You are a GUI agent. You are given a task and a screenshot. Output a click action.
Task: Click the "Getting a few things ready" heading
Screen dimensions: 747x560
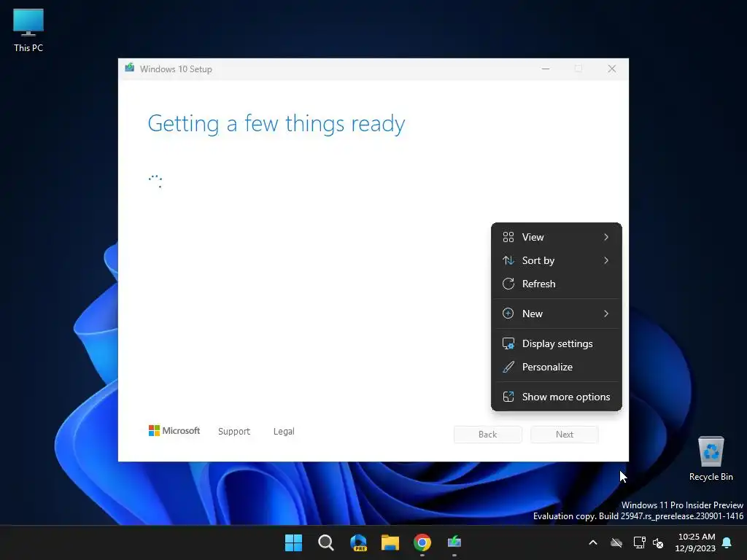coord(276,124)
